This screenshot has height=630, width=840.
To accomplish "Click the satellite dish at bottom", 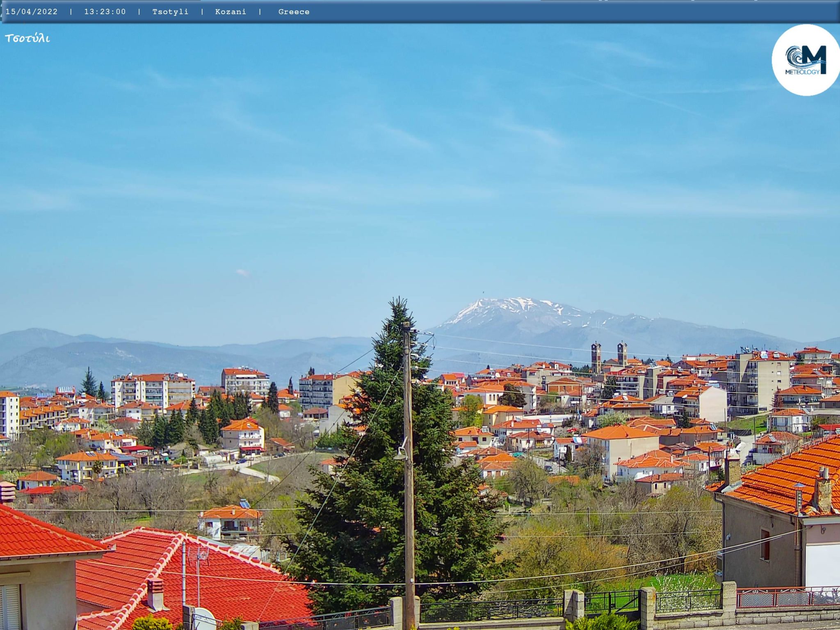I will 204,619.
